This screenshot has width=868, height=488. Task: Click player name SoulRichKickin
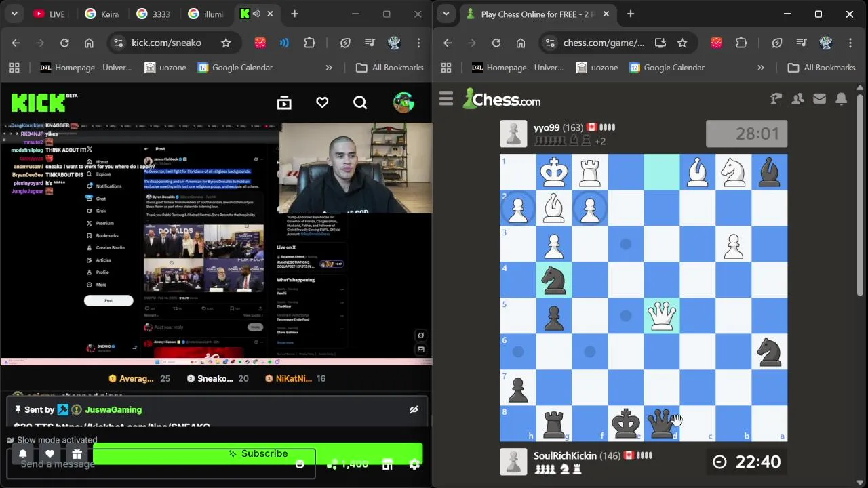565,456
